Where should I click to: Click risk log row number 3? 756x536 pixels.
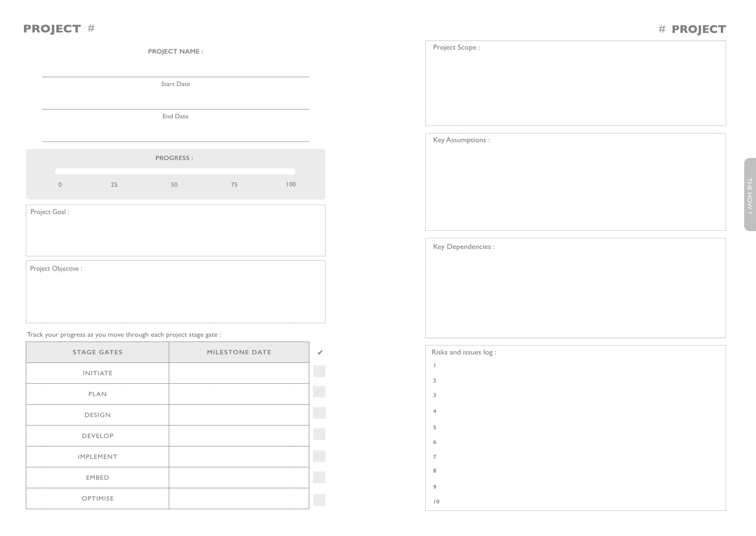click(x=434, y=395)
